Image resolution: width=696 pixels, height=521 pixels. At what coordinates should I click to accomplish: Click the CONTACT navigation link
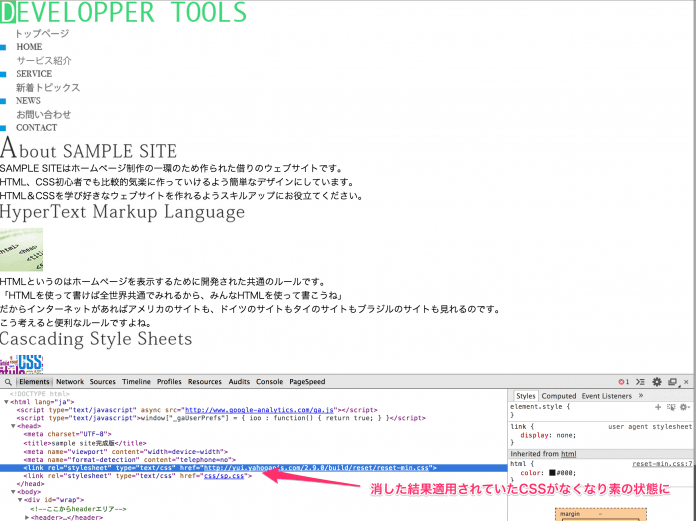pos(36,128)
